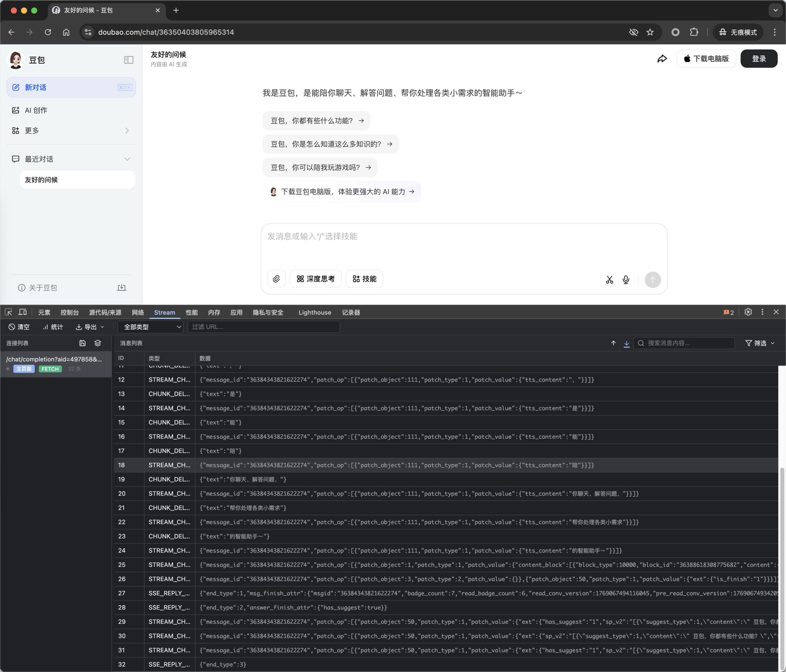This screenshot has height=672, width=786.
Task: Open 筛选 filter dropdown
Action: tap(760, 343)
